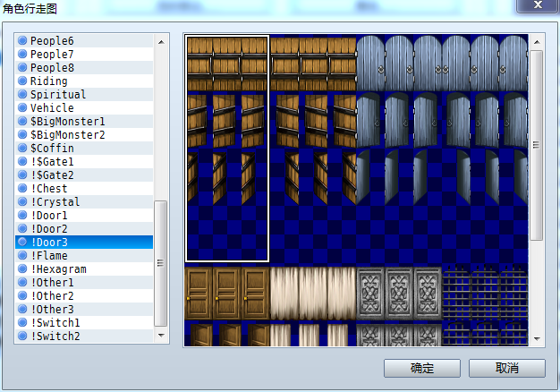560x392 pixels.
Task: Click blue icon beside Vehicle
Action: [x=22, y=107]
